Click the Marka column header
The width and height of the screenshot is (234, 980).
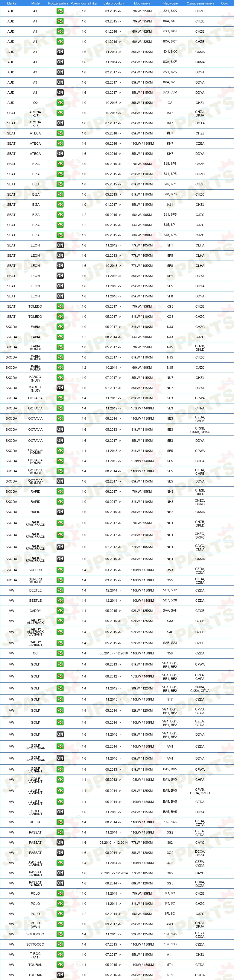pyautogui.click(x=12, y=3)
